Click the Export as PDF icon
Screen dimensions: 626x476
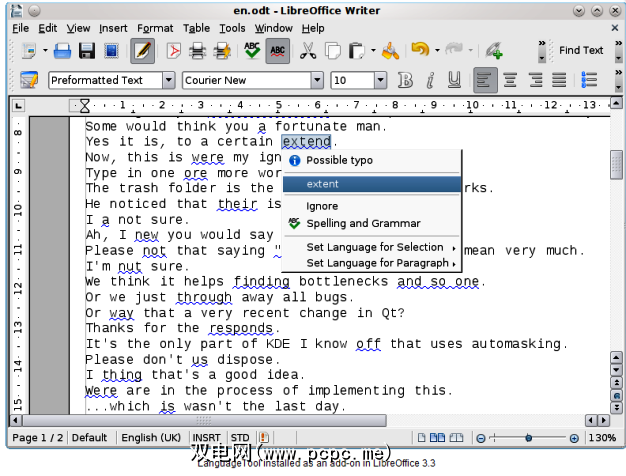point(174,50)
